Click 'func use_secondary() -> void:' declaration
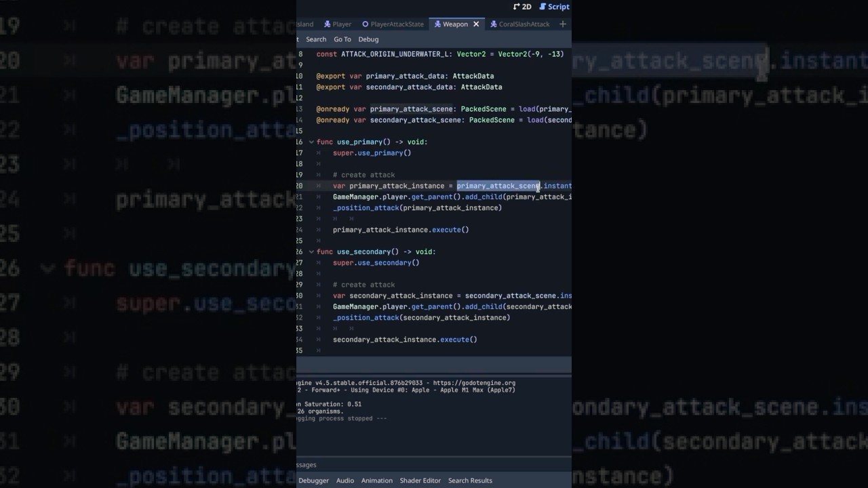 point(376,252)
